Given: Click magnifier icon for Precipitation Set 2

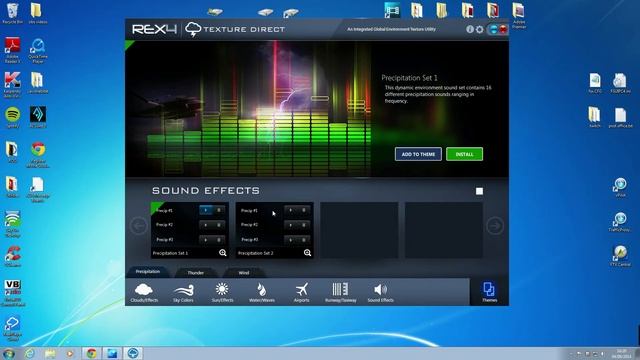Looking at the screenshot, I should 307,253.
